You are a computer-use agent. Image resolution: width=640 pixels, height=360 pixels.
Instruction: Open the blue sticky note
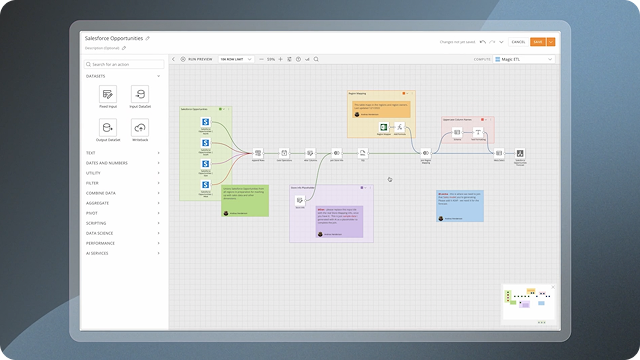pos(460,206)
